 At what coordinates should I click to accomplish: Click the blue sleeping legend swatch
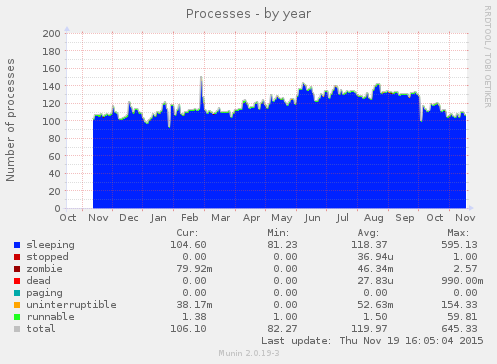click(x=17, y=245)
